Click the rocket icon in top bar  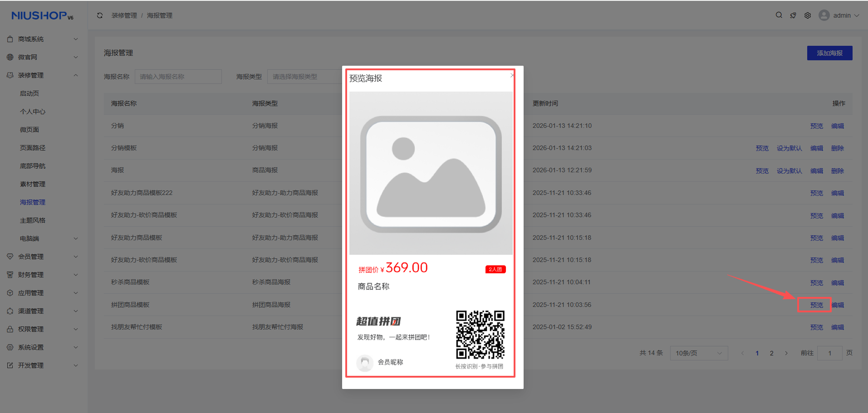pyautogui.click(x=793, y=15)
